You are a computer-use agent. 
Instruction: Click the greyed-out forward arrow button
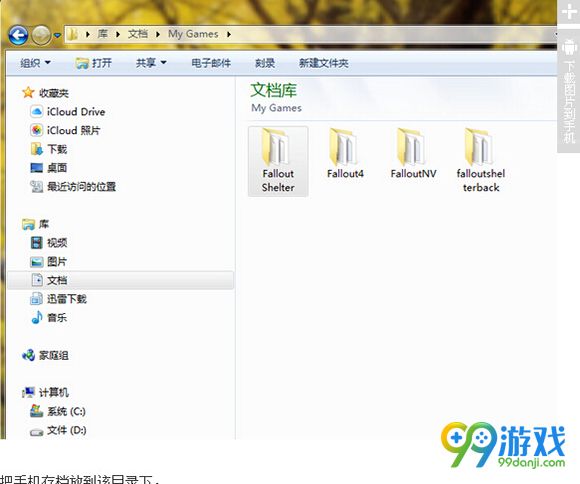[x=41, y=35]
